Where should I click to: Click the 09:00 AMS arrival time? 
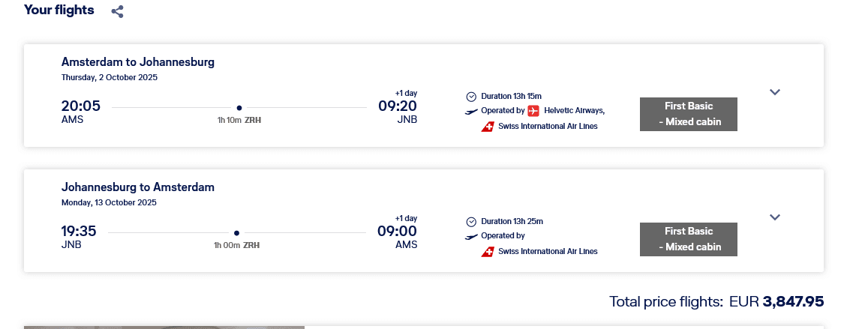(397, 232)
